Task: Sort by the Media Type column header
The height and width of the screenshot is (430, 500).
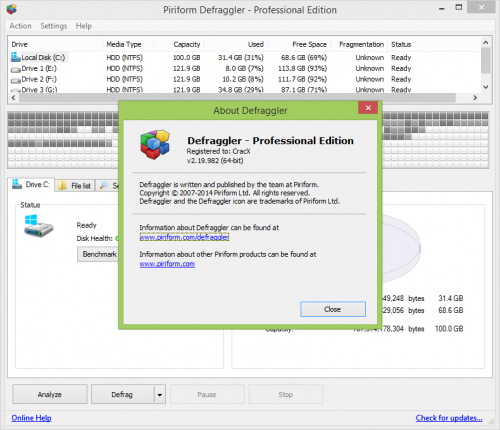Action: pos(128,44)
